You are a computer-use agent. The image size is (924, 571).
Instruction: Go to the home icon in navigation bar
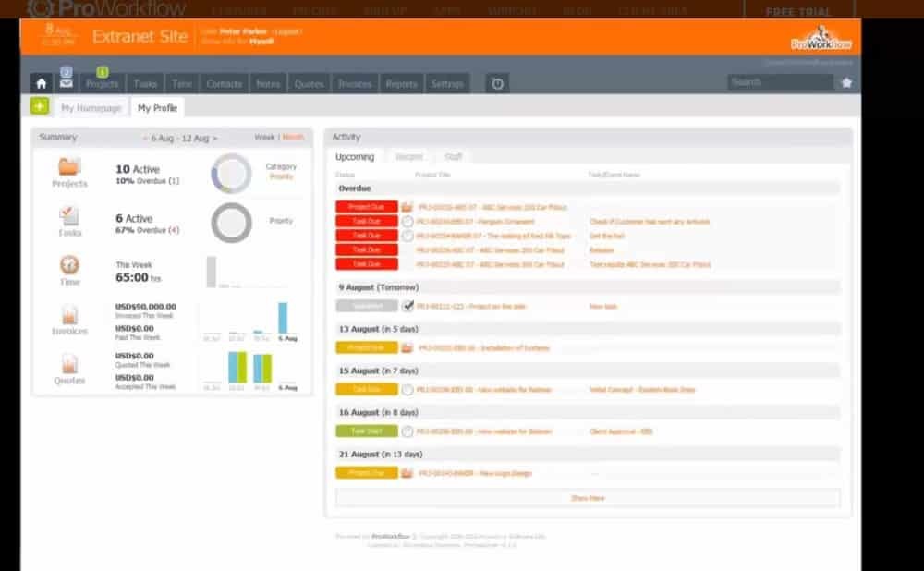[41, 83]
